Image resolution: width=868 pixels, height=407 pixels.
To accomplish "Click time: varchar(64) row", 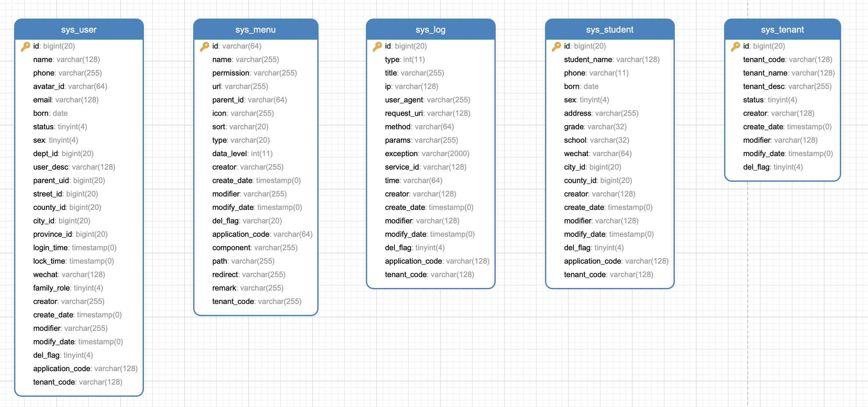I will pos(414,180).
